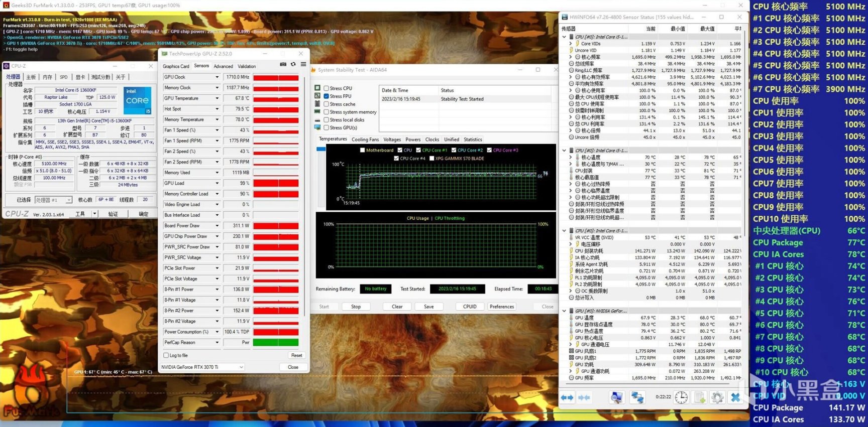Click the Stress GPU monitor icon in AIDA64
This screenshot has width=868, height=427.
click(x=317, y=127)
